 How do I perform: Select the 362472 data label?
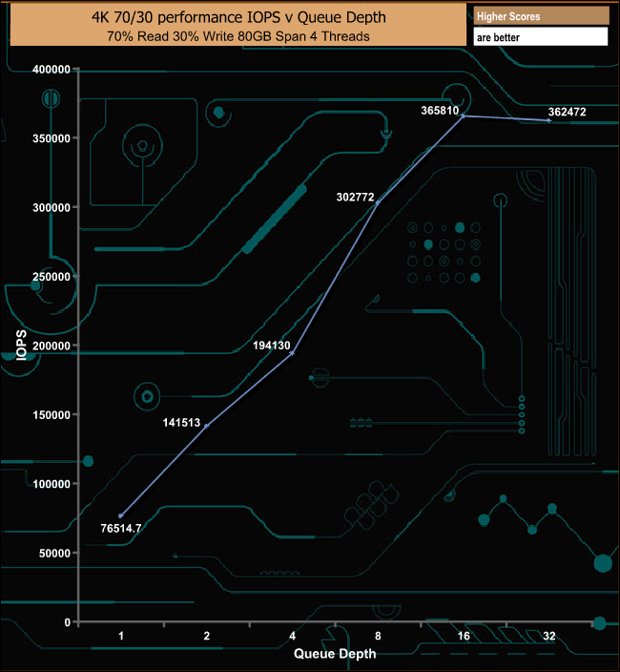click(568, 112)
